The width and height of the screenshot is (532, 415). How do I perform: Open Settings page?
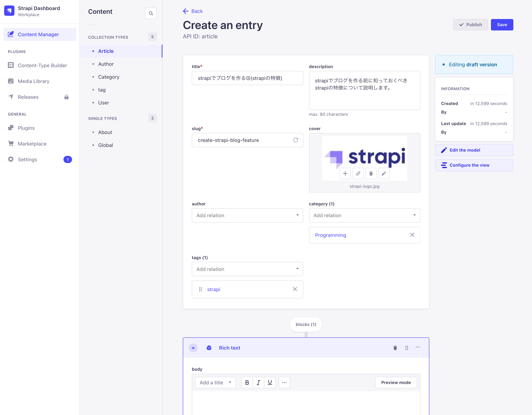[40, 159]
